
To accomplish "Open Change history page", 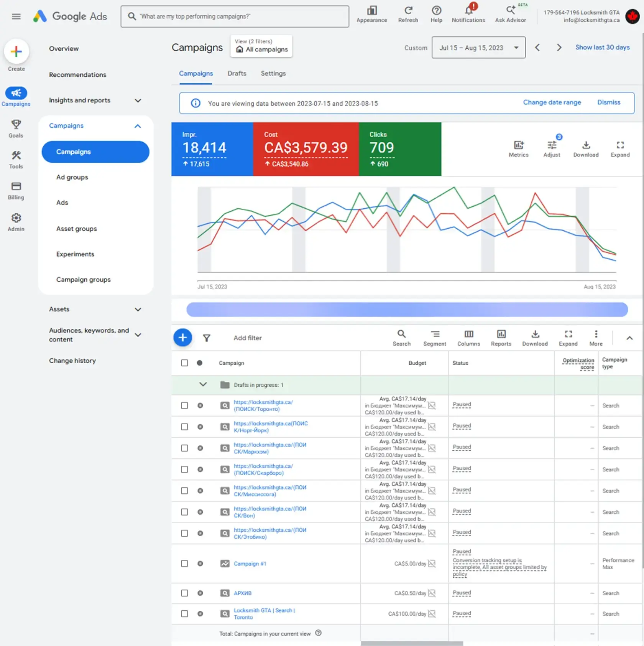I will [72, 361].
